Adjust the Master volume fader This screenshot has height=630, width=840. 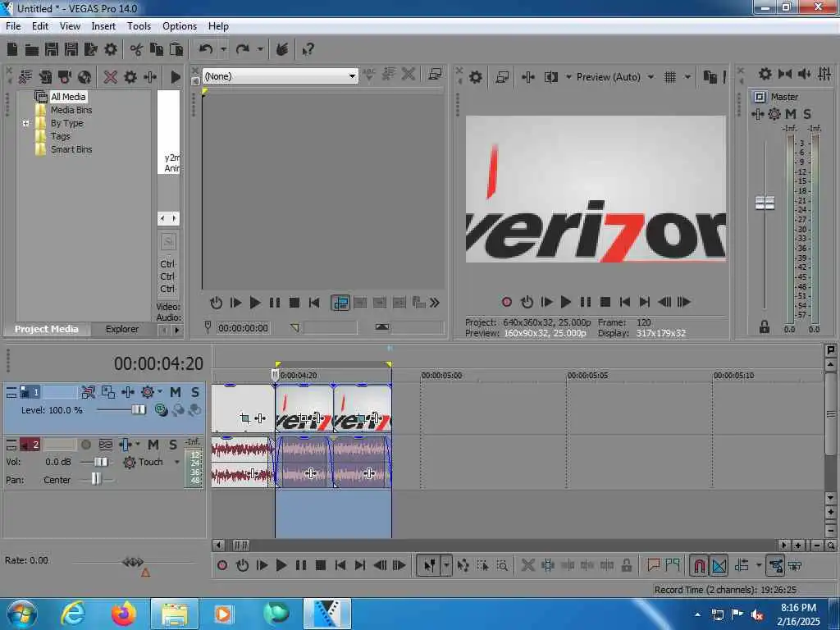[765, 203]
